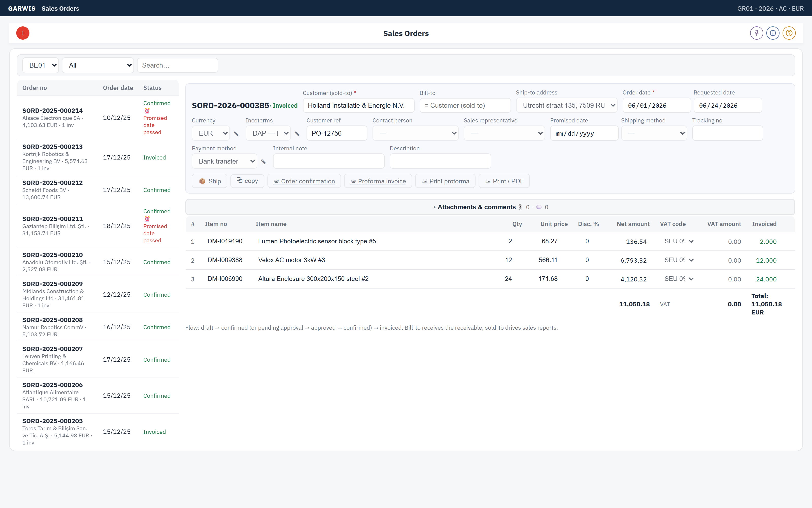
Task: Click the Promised date field
Action: point(584,133)
